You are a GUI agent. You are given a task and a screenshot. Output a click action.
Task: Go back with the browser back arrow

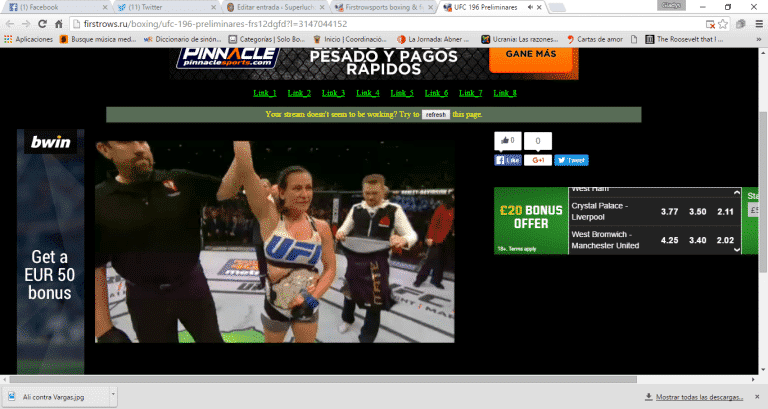(x=9, y=24)
